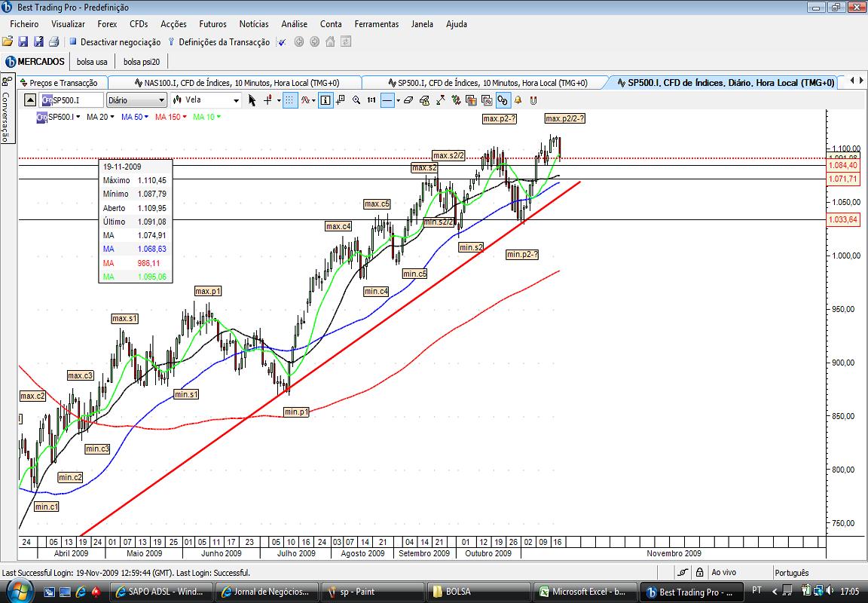Open file using folder icon
This screenshot has width=868, height=603.
coord(8,41)
